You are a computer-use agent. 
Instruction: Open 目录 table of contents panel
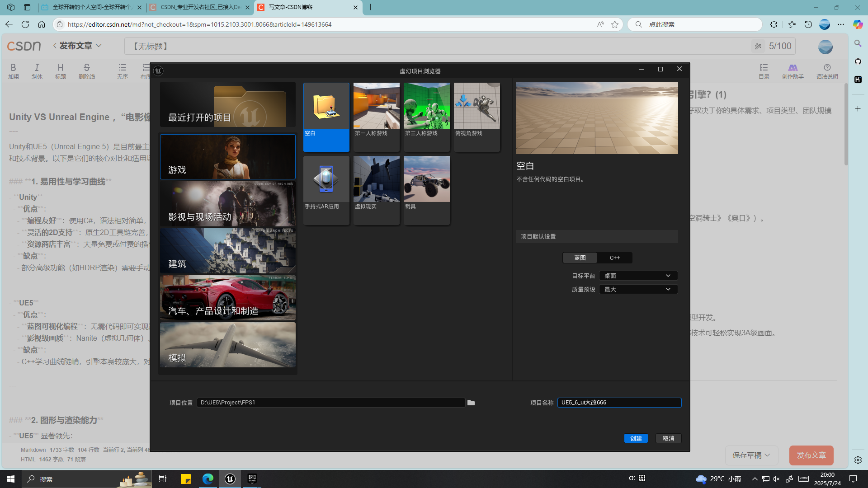(764, 71)
